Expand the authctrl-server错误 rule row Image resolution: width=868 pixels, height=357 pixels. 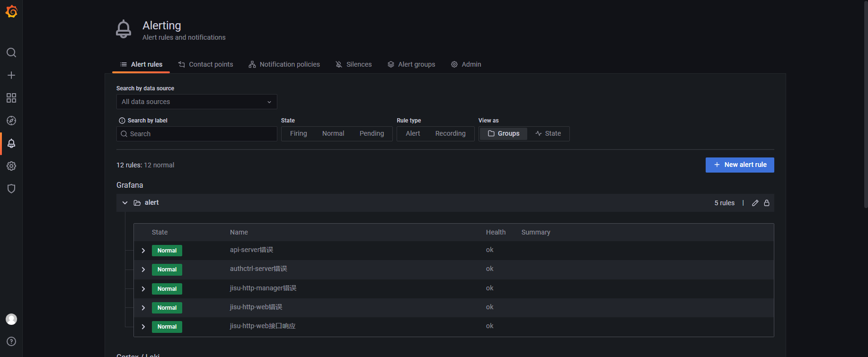143,270
